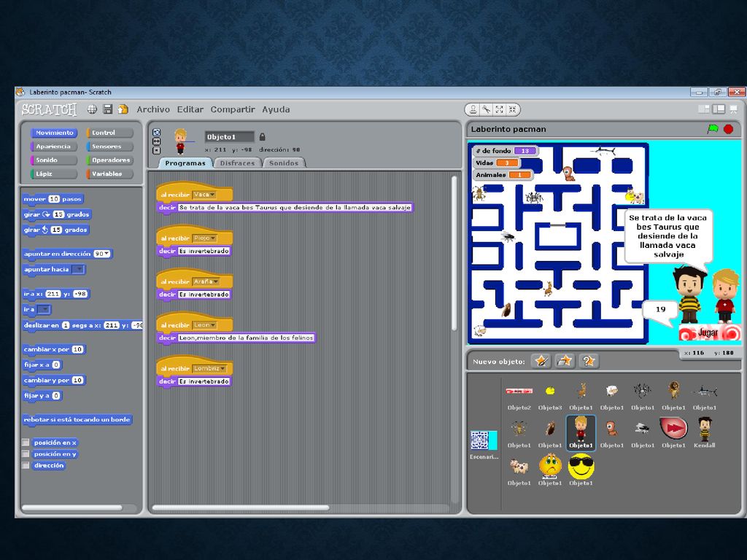Get a surprise sprite with question star icon
747x560 pixels.
(589, 361)
